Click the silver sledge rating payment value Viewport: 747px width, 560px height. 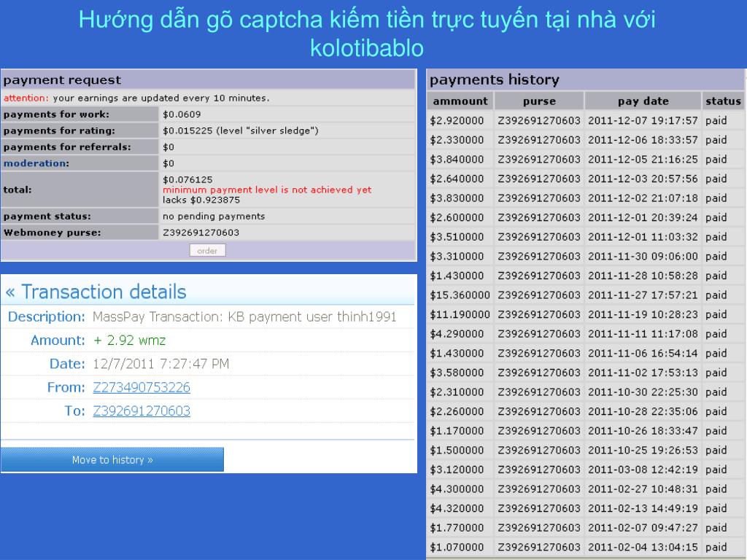[241, 131]
